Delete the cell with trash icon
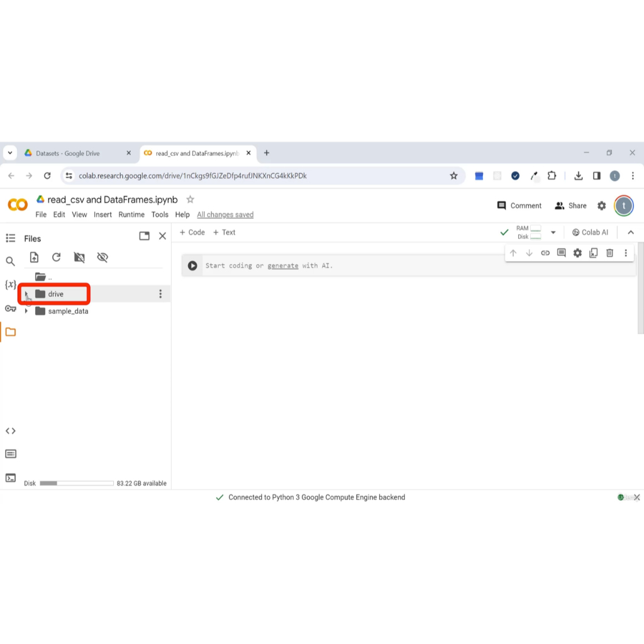This screenshot has width=644, height=644. click(x=609, y=253)
